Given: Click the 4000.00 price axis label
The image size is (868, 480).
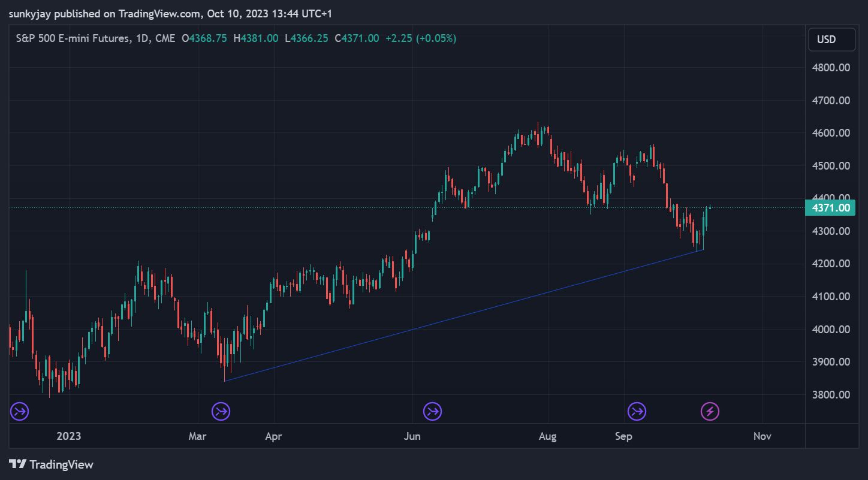Looking at the screenshot, I should coord(830,330).
